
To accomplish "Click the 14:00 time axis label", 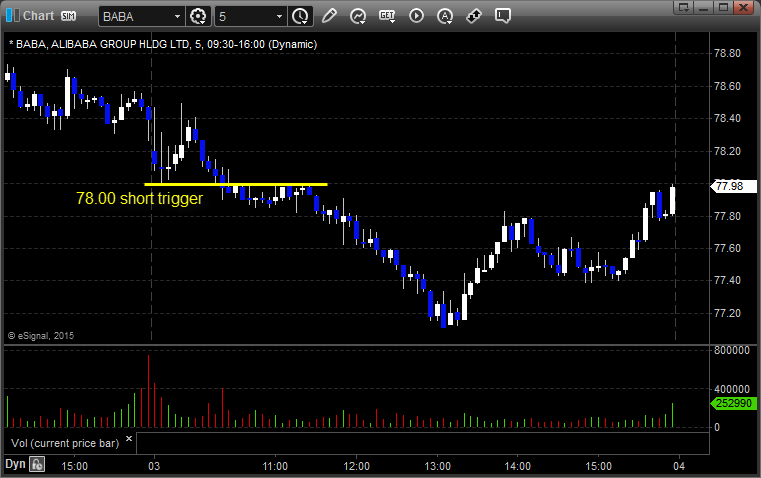I will 517,466.
